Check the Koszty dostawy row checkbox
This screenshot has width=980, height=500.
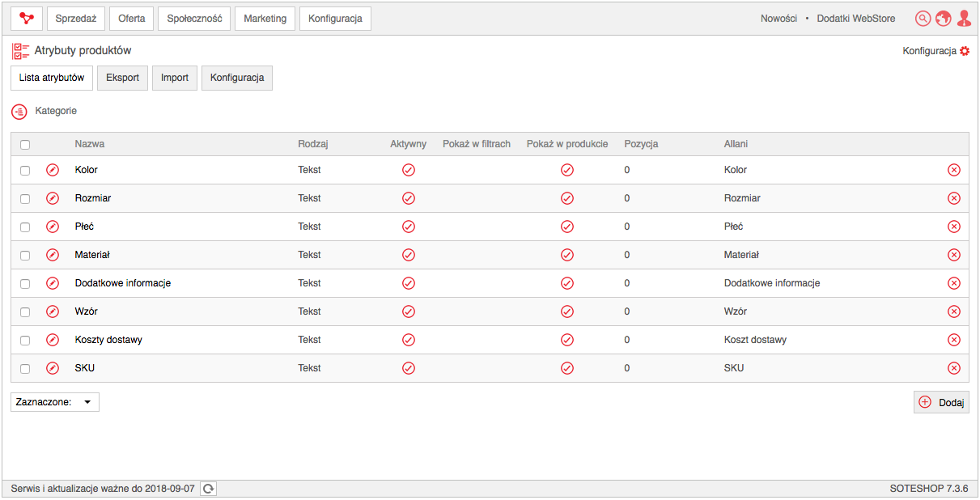click(x=25, y=341)
